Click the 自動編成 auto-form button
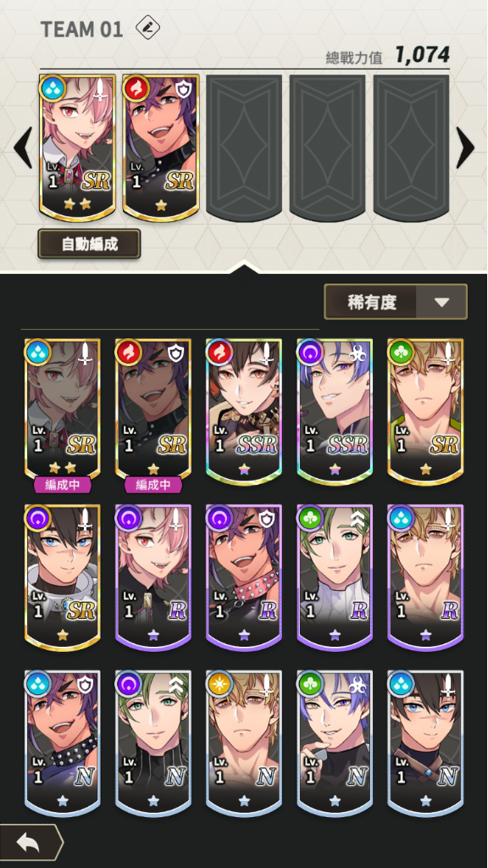The width and height of the screenshot is (488, 868). pos(89,244)
